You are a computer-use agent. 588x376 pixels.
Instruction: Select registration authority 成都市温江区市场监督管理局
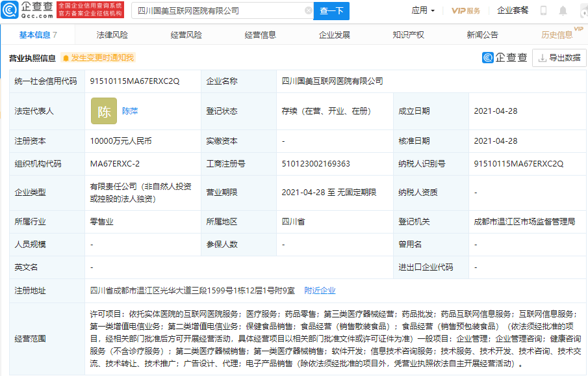coord(524,222)
